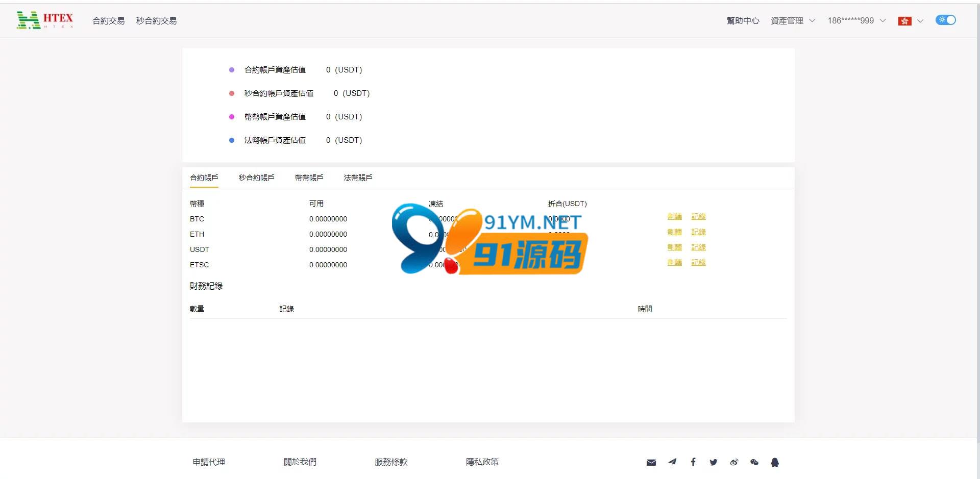980x479 pixels.
Task: Expand the 186******999 account dropdown
Action: 856,20
